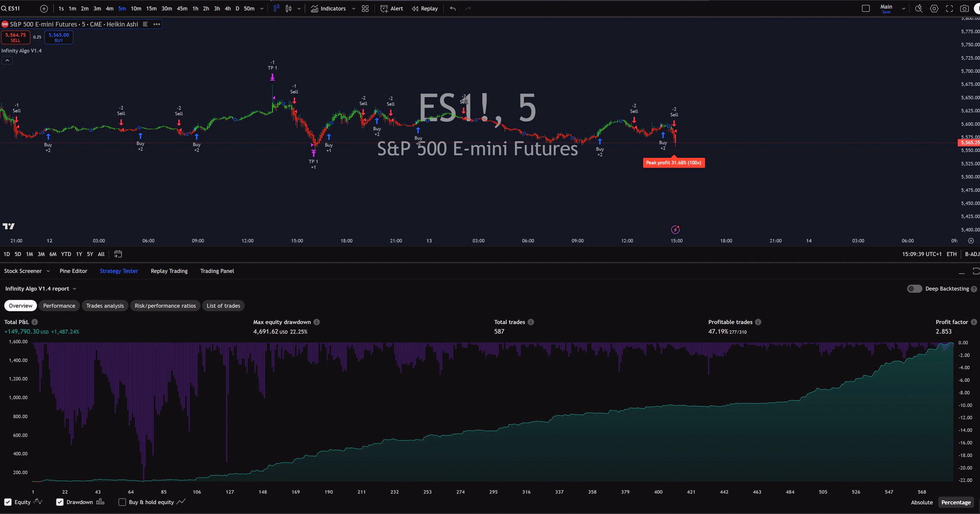Click the Buy 5,565.00 button
This screenshot has width=980, height=514.
click(x=58, y=37)
